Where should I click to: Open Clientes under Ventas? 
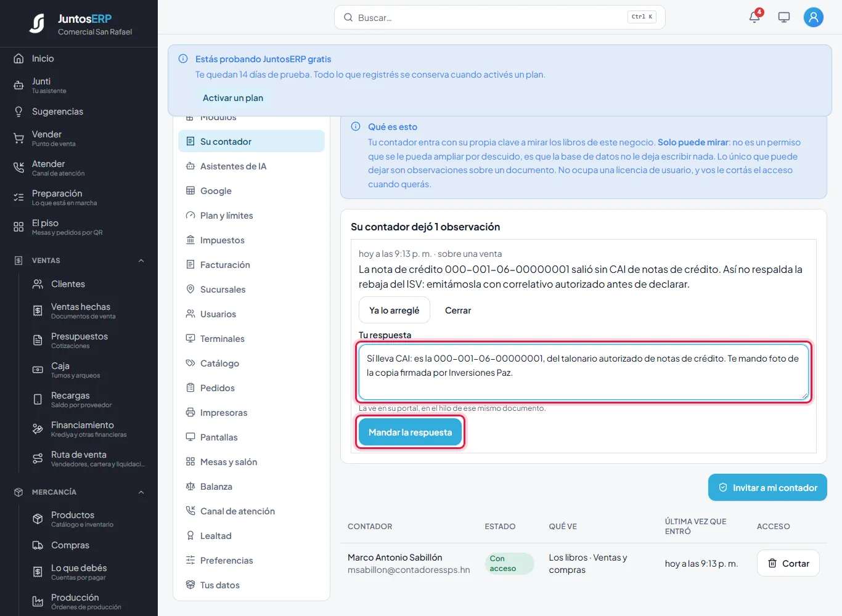(x=88, y=284)
